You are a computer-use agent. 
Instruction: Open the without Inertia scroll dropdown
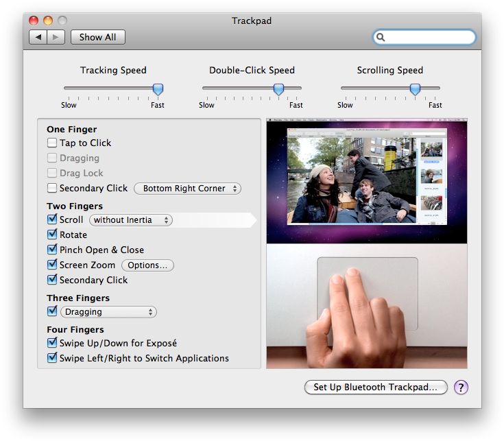131,220
